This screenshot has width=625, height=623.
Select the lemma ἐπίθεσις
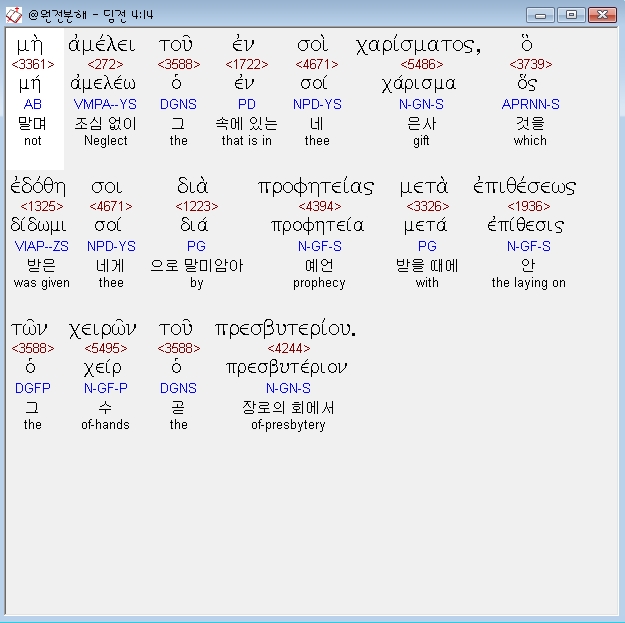526,226
